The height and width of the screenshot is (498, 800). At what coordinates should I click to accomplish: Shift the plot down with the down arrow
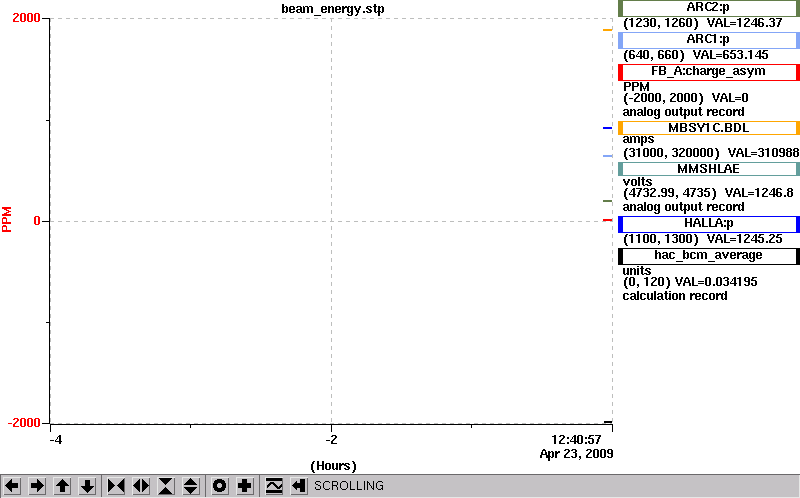[87, 486]
